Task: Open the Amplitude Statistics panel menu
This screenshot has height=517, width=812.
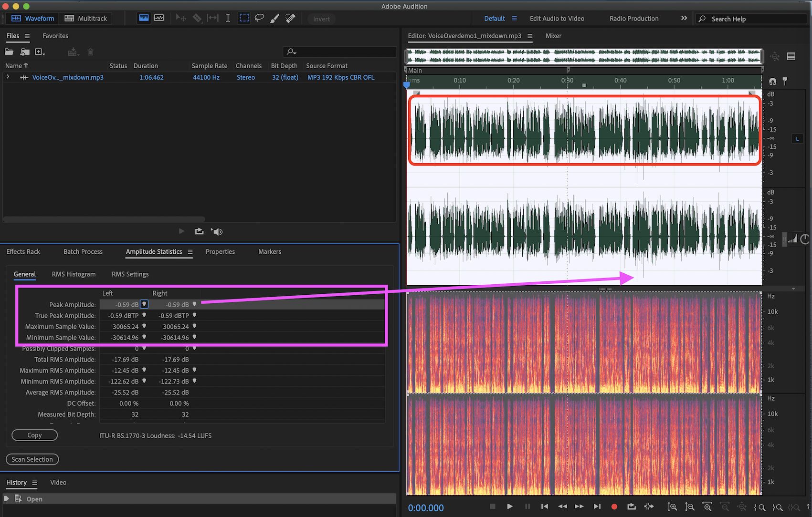Action: pyautogui.click(x=190, y=252)
